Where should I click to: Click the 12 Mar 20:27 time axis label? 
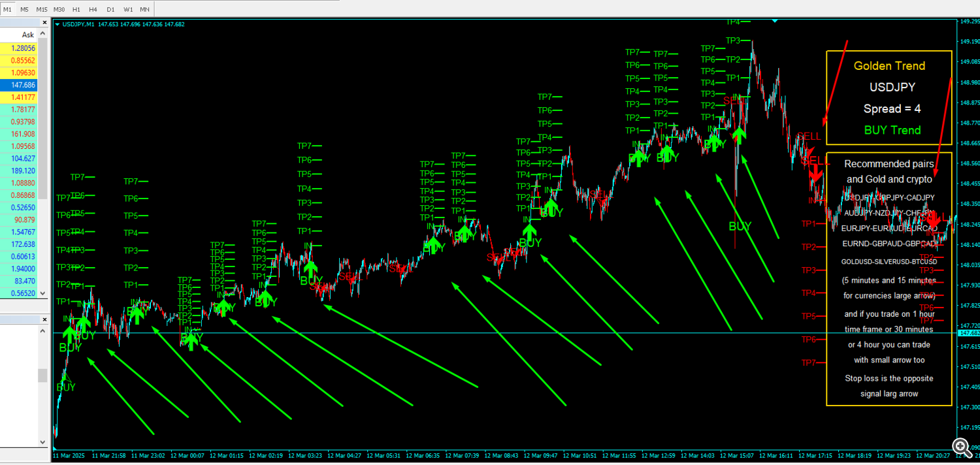point(933,455)
